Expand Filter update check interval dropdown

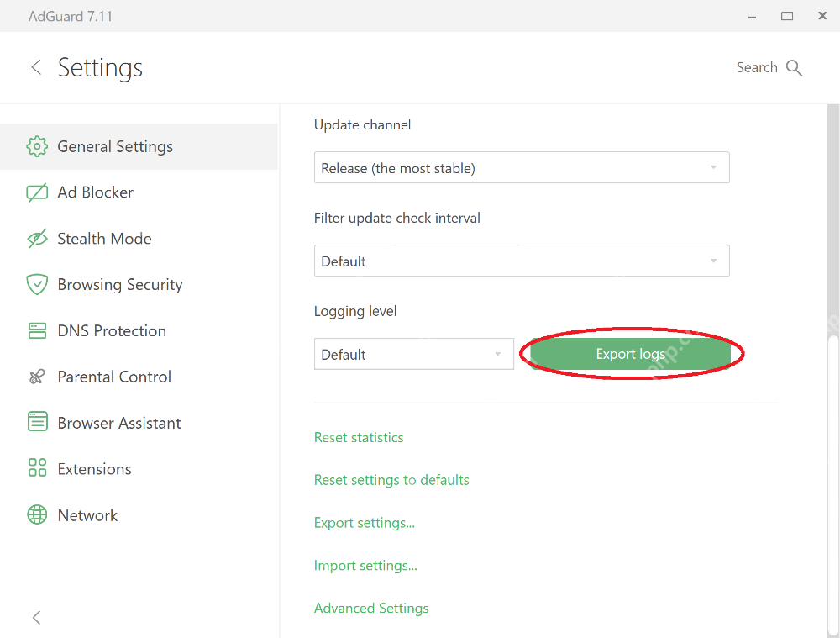click(522, 261)
